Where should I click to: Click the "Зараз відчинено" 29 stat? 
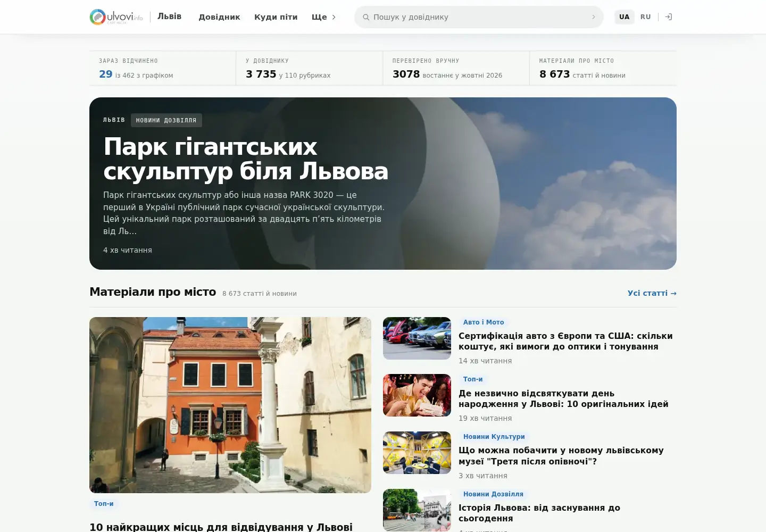[x=163, y=68]
